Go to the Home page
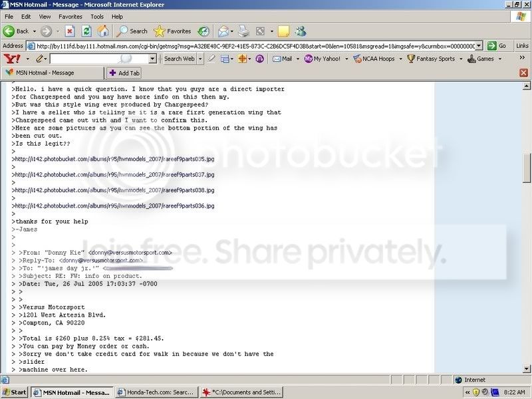 click(103, 31)
